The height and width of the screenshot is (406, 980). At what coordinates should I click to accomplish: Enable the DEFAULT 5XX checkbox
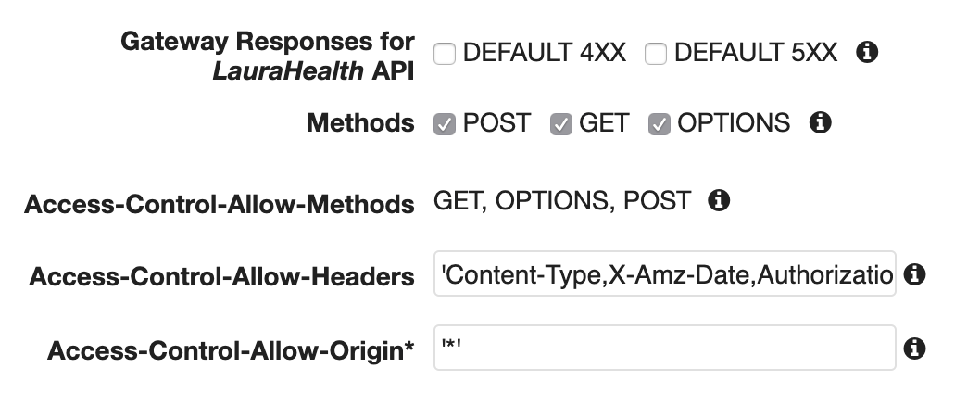pos(656,54)
